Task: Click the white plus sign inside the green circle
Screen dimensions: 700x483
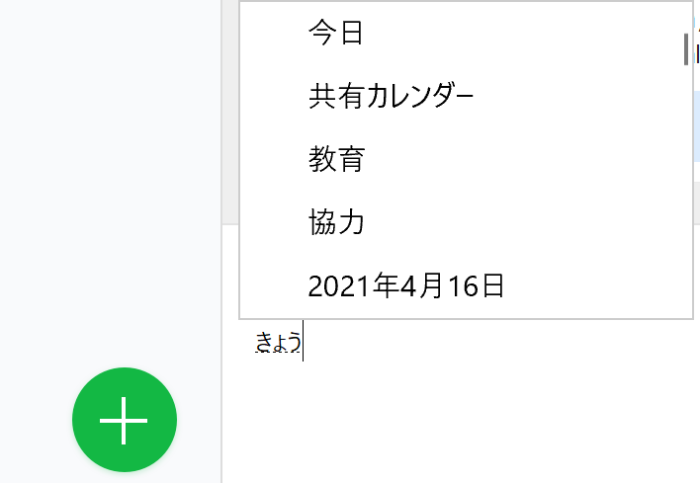Action: point(124,421)
